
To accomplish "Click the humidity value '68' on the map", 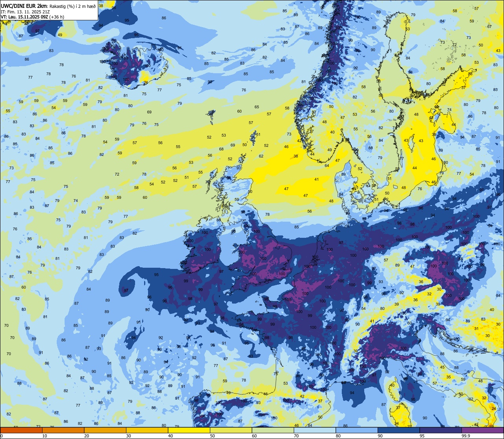I will coord(221,149).
